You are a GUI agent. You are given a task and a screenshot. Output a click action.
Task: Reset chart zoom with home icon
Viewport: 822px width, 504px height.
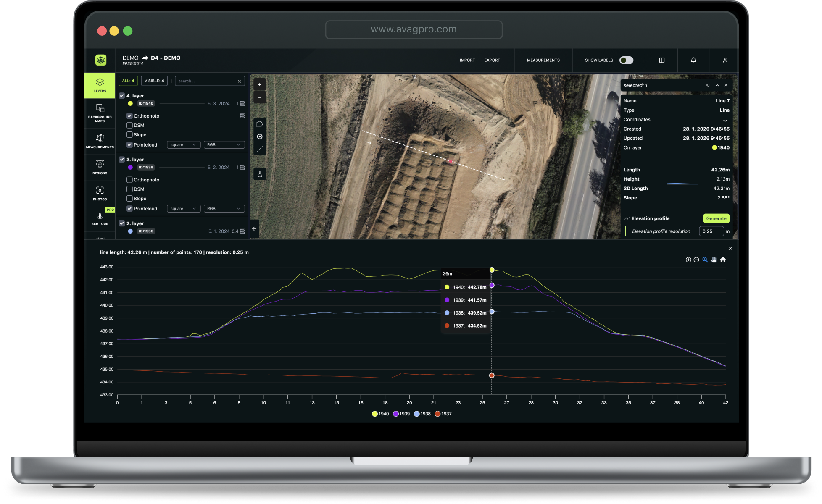(x=723, y=260)
